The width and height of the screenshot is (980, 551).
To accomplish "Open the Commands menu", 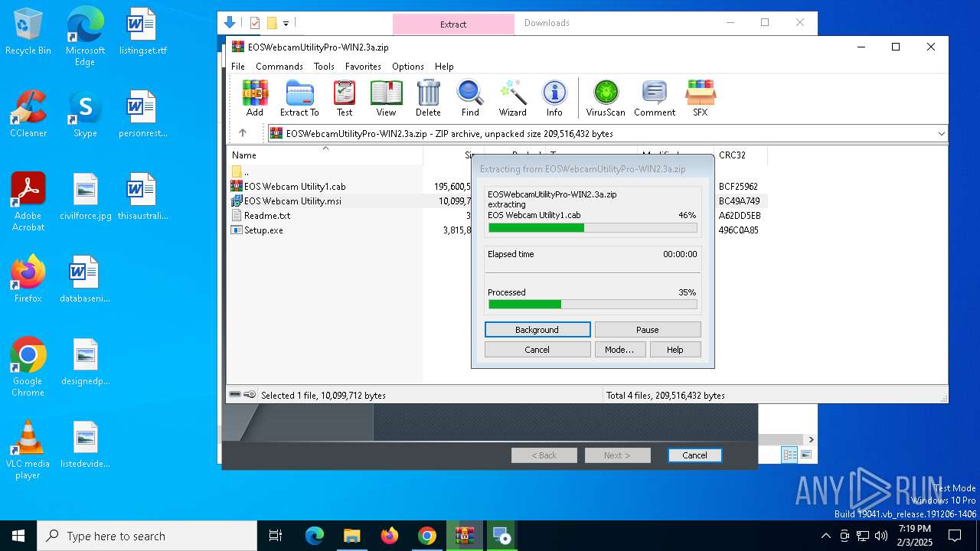I will [x=279, y=67].
